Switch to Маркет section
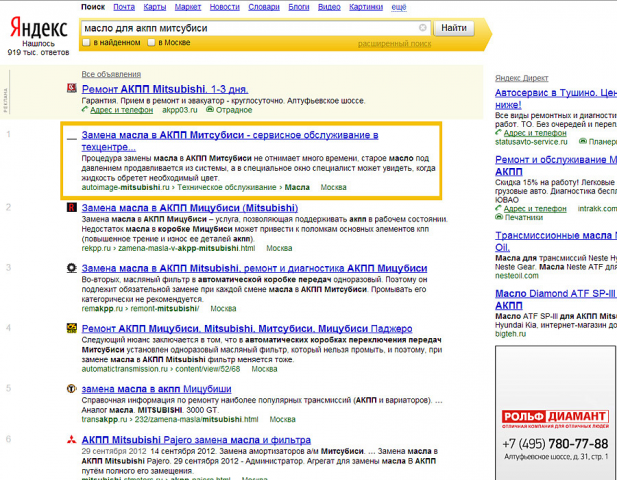The image size is (617, 480). (188, 7)
